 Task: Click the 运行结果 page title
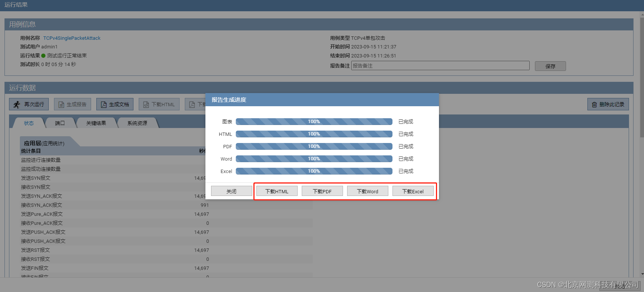[x=16, y=5]
